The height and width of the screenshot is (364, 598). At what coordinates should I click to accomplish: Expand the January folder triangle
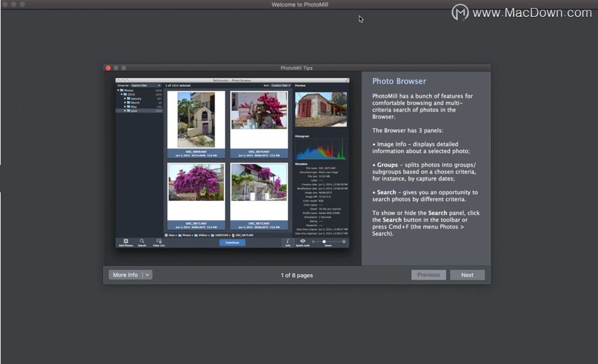point(125,99)
